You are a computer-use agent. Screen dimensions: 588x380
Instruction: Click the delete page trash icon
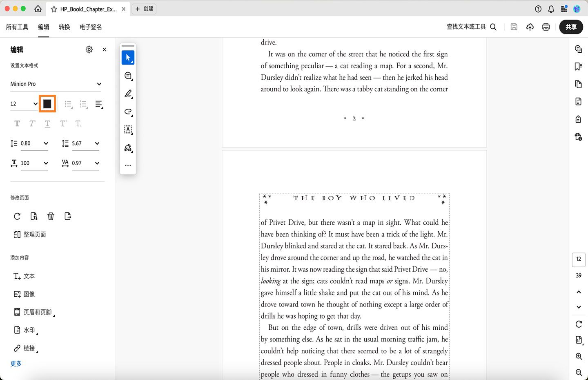(51, 216)
